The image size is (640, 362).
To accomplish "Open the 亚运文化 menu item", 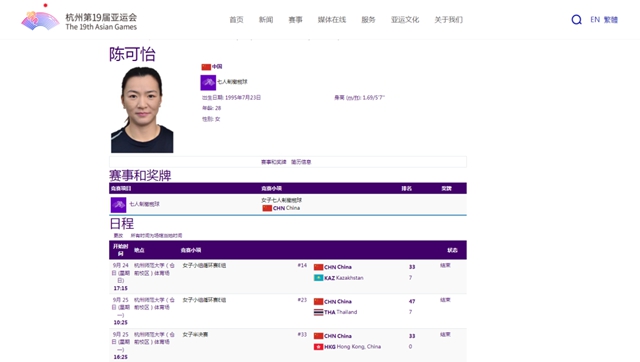I will tap(405, 20).
